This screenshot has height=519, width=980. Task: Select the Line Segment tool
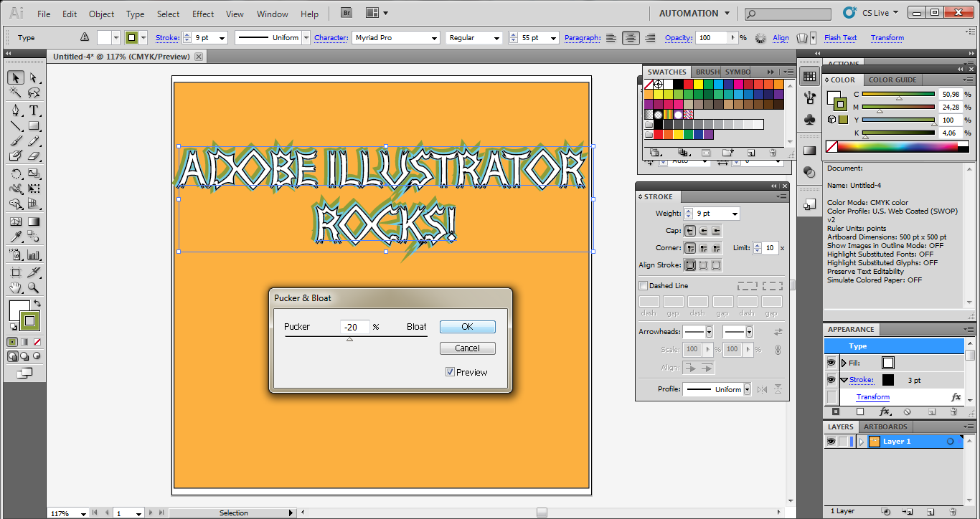[15, 125]
